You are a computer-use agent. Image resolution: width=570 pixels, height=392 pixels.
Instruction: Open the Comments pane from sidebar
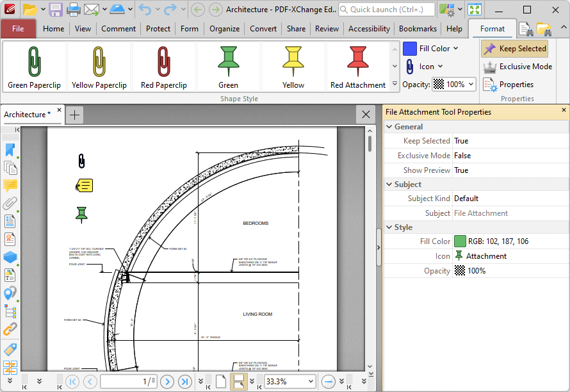coord(10,186)
